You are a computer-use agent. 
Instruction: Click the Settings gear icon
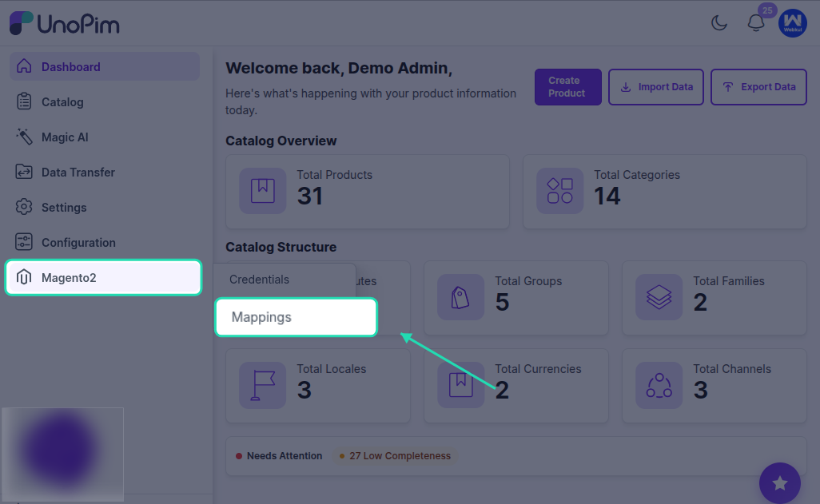[x=24, y=207]
